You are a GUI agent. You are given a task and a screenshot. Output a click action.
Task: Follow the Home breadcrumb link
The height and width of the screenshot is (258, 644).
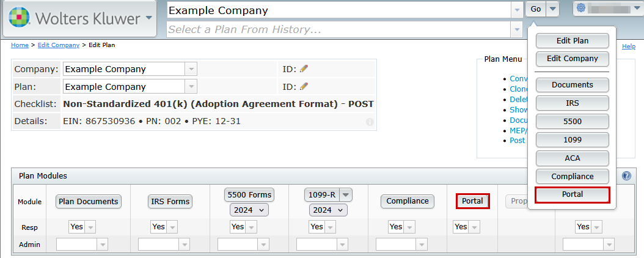click(x=20, y=45)
